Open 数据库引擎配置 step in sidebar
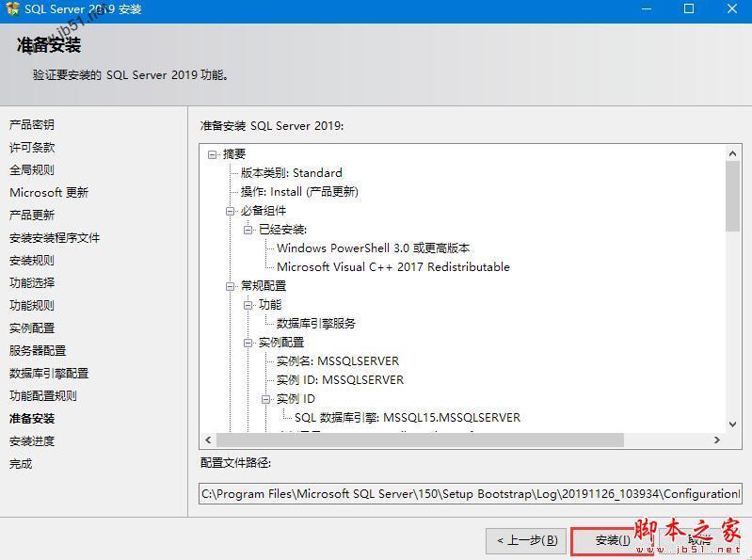The image size is (752, 560). 49,374
